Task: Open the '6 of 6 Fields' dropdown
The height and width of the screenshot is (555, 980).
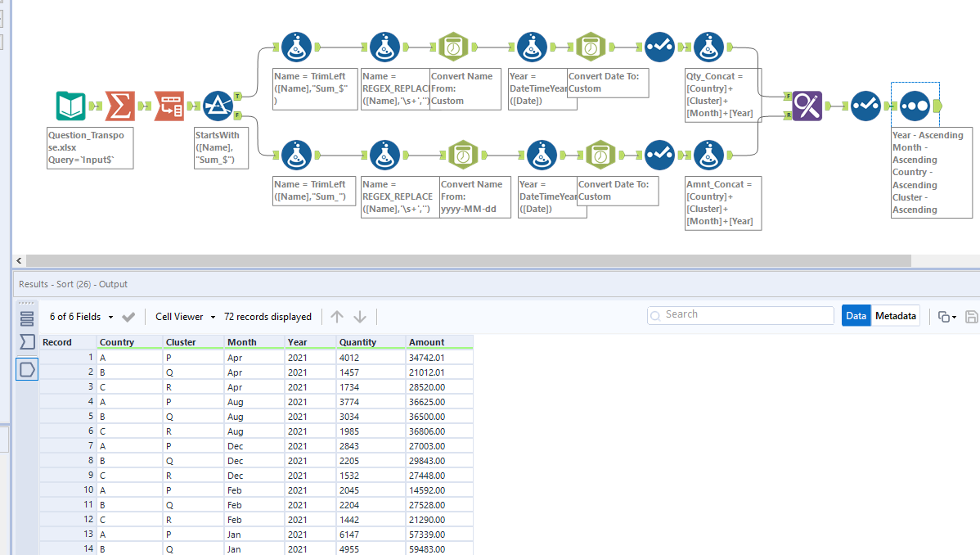Action: 80,317
